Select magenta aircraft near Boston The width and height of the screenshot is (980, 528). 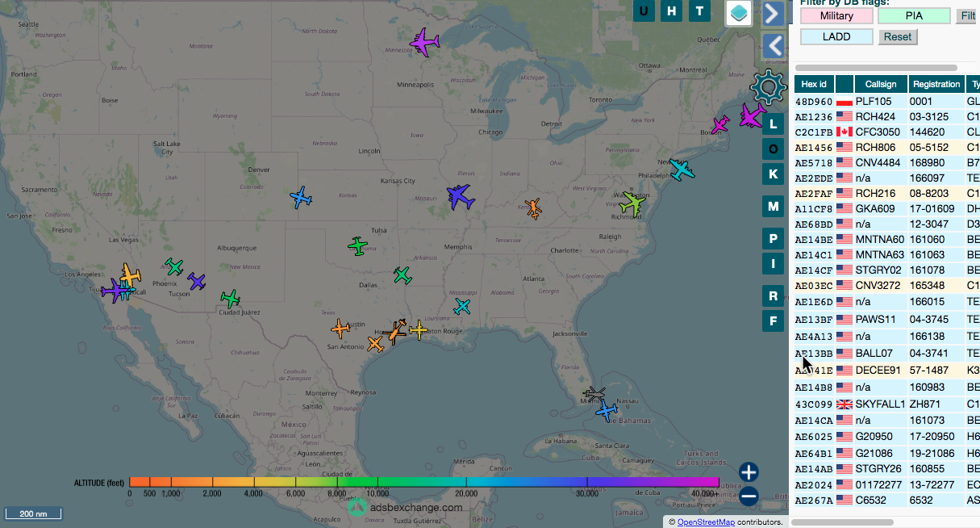(x=720, y=124)
